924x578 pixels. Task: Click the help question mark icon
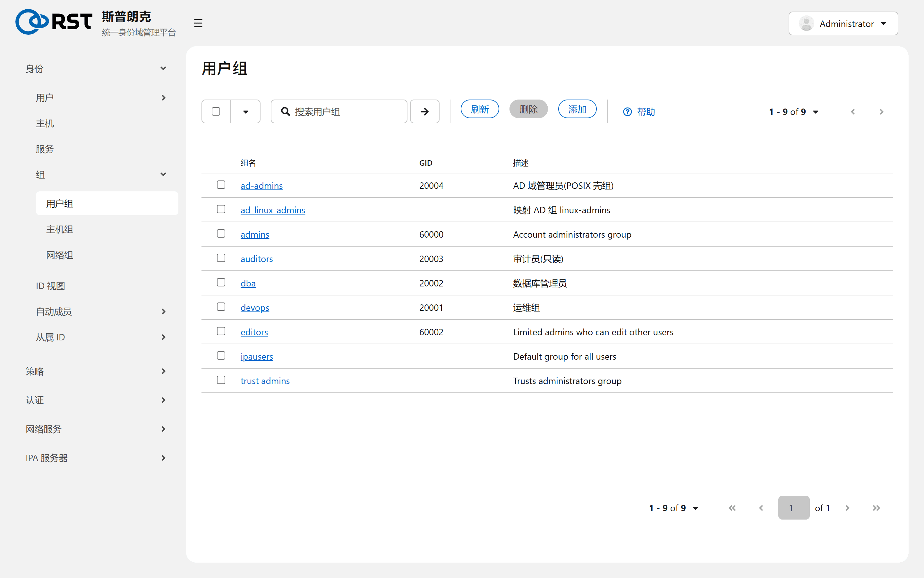click(x=627, y=112)
